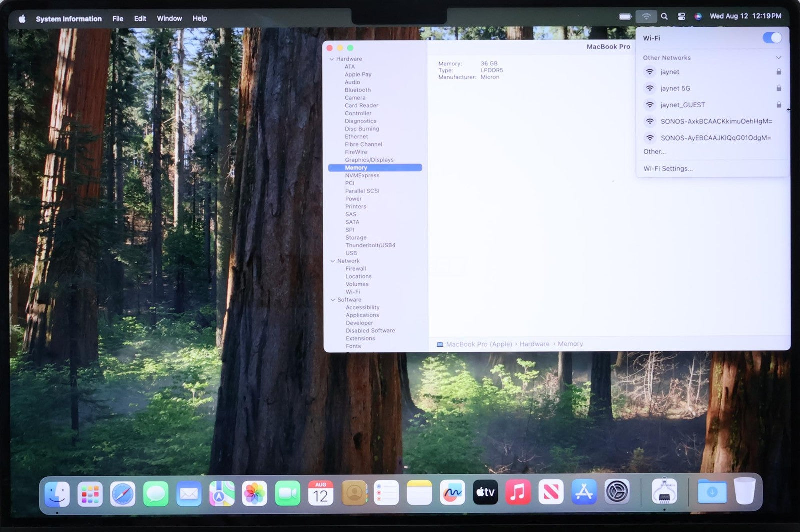
Task: Open the System Information app menu
Action: (69, 19)
